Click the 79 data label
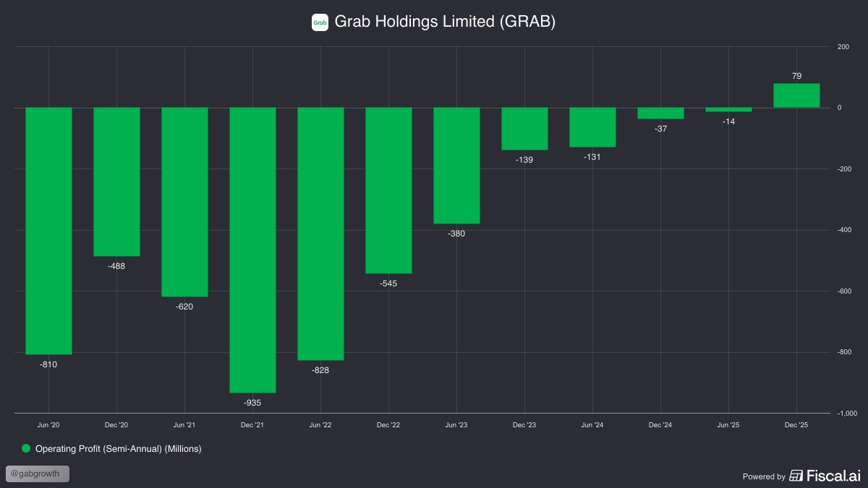This screenshot has height=488, width=868. (x=796, y=76)
